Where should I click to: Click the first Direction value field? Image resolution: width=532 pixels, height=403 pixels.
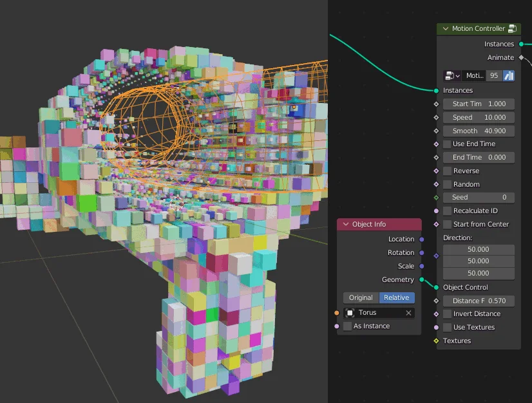tap(479, 249)
